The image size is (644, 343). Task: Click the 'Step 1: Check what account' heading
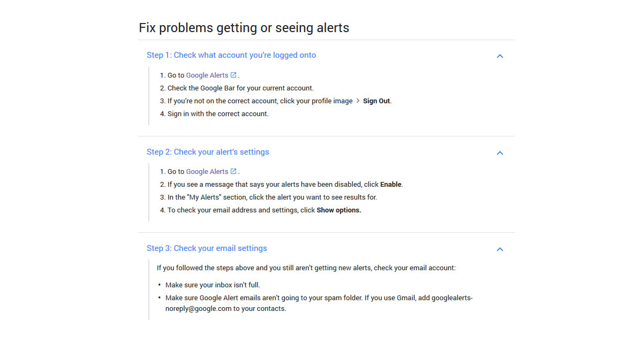231,55
